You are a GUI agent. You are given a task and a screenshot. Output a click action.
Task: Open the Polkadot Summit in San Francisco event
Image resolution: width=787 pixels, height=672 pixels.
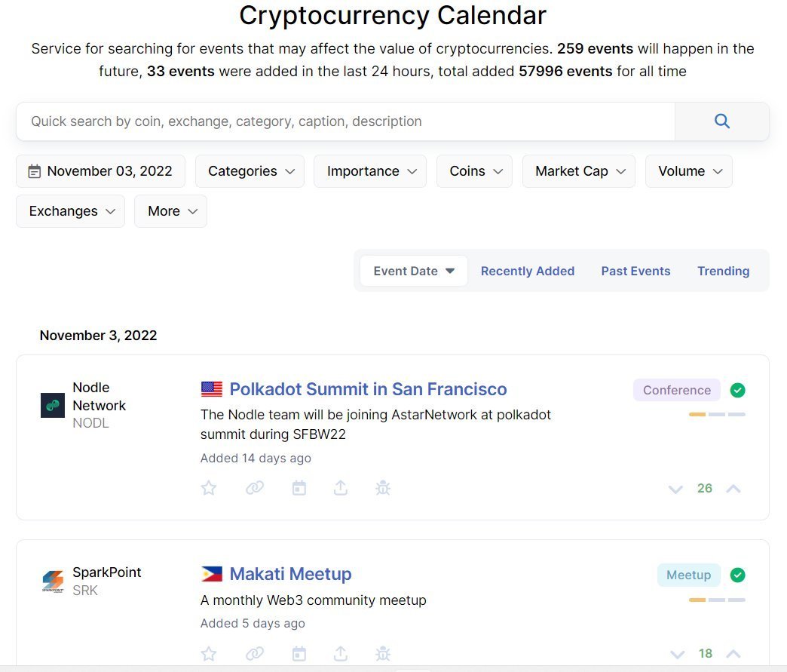click(368, 389)
